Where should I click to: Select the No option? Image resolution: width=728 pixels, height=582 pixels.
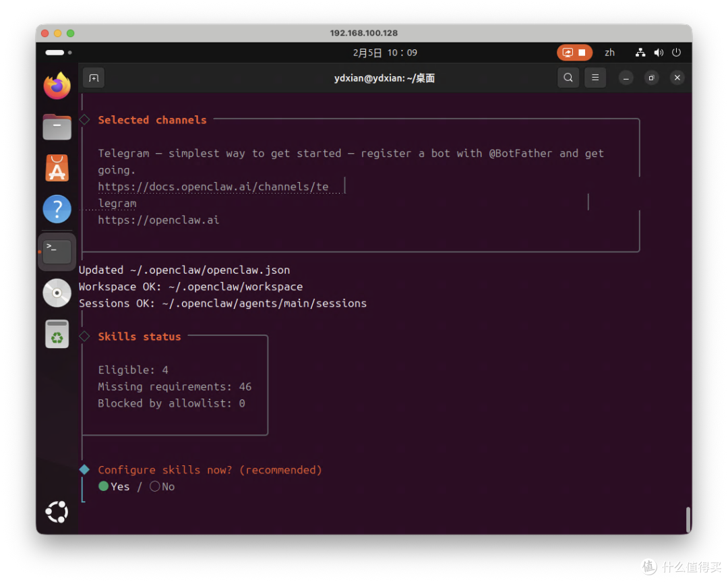[x=162, y=486]
